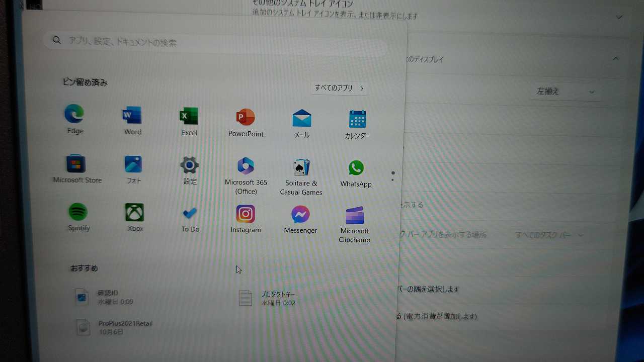Open 設定 settings gear
Screen dimensions: 644x362
click(190, 171)
